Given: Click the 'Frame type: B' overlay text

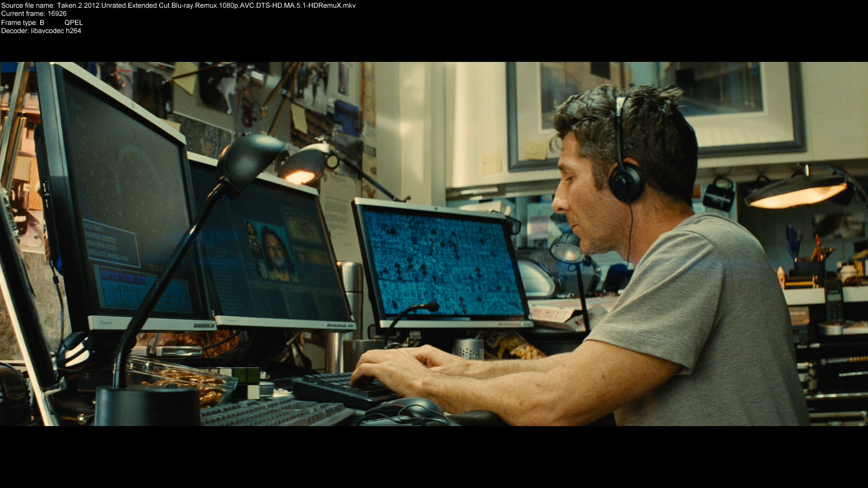Looking at the screenshot, I should pyautogui.click(x=23, y=23).
